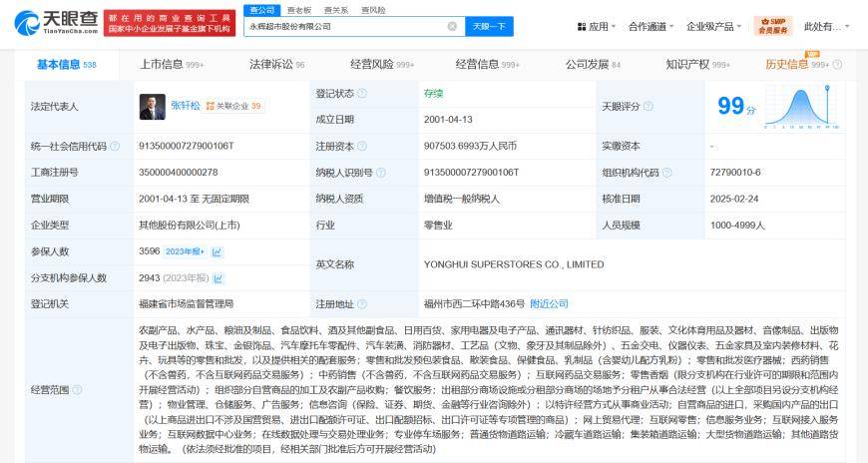The width and height of the screenshot is (868, 463).
Task: Open the 应用 dropdown menu
Action: 597,26
